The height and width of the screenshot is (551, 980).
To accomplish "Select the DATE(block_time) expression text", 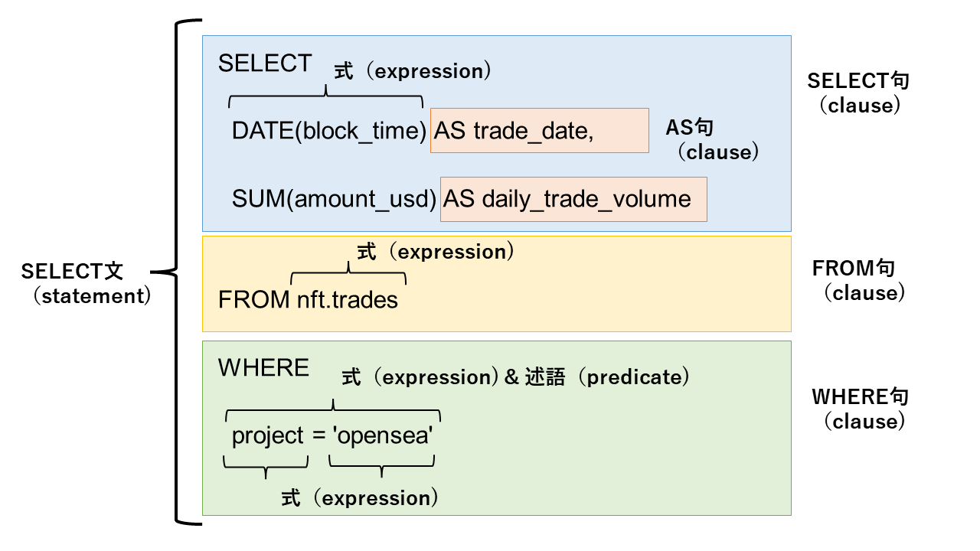I will point(329,131).
